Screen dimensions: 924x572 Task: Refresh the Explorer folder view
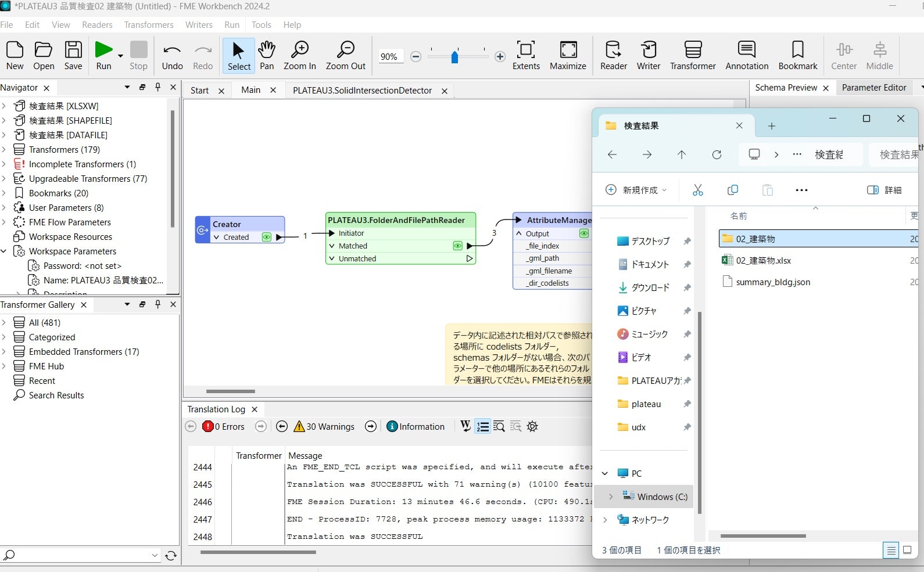(717, 154)
